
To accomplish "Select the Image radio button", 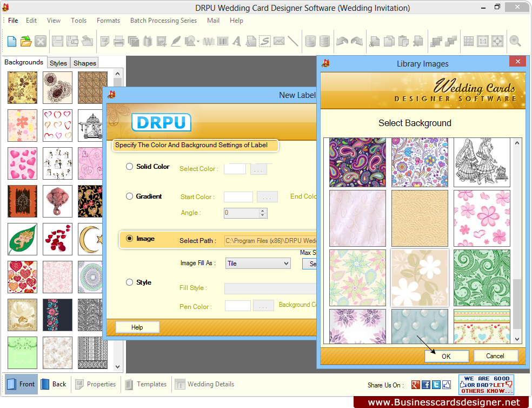I will [129, 239].
